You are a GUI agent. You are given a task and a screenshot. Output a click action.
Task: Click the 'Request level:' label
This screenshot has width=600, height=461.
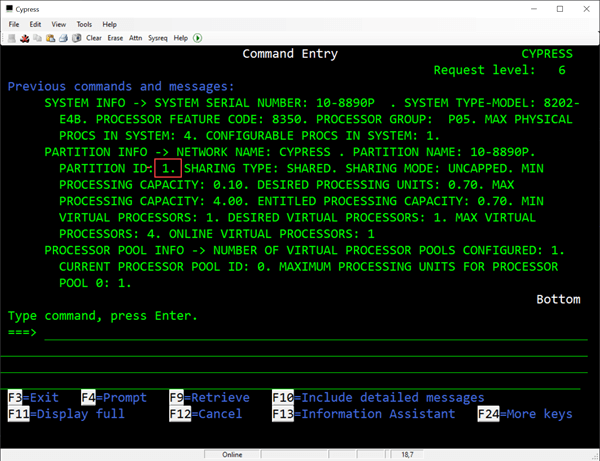484,70
